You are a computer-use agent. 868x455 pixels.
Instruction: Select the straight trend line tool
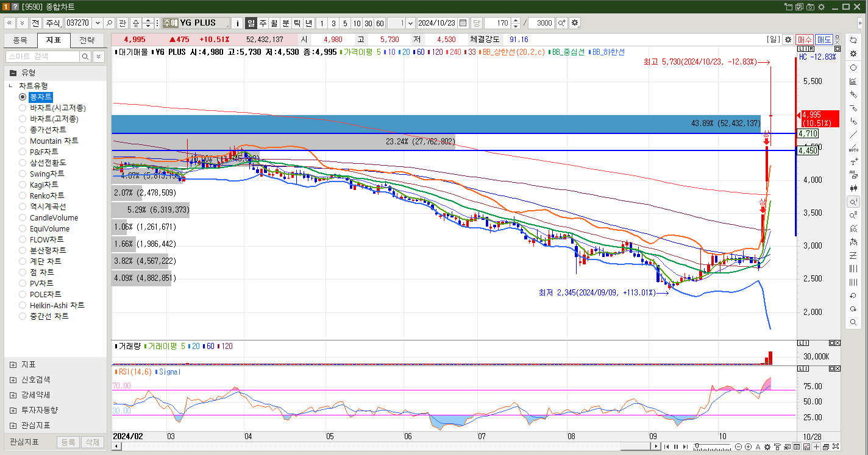853,135
